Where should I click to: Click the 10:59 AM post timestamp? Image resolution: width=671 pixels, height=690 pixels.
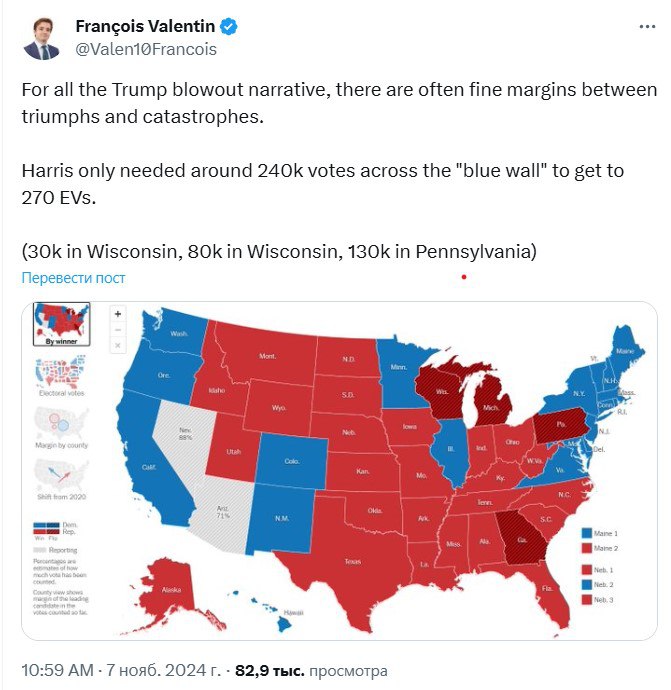point(58,670)
